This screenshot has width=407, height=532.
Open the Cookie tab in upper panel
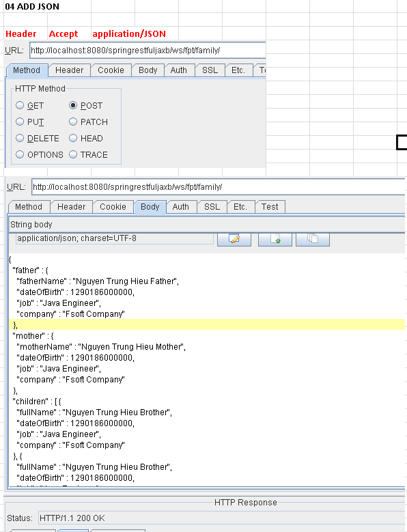pyautogui.click(x=111, y=70)
